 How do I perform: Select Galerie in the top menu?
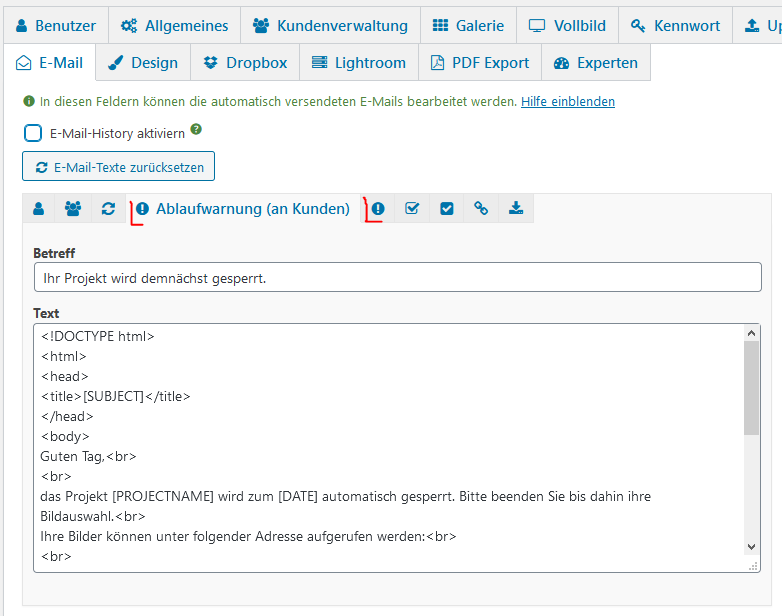[469, 26]
